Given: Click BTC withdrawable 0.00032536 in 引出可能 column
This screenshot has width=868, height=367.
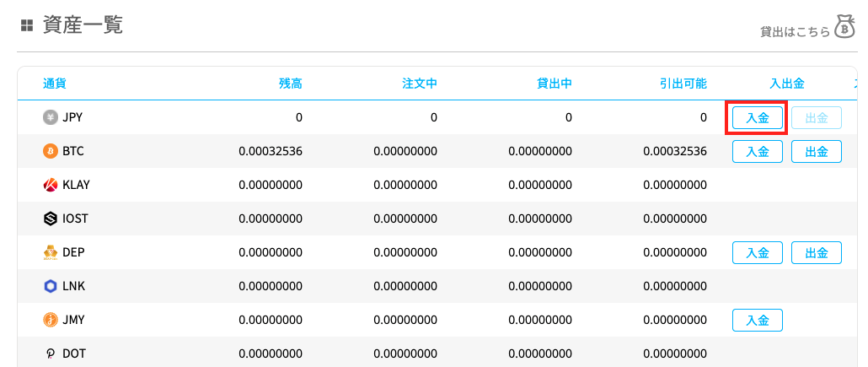Looking at the screenshot, I should point(675,151).
